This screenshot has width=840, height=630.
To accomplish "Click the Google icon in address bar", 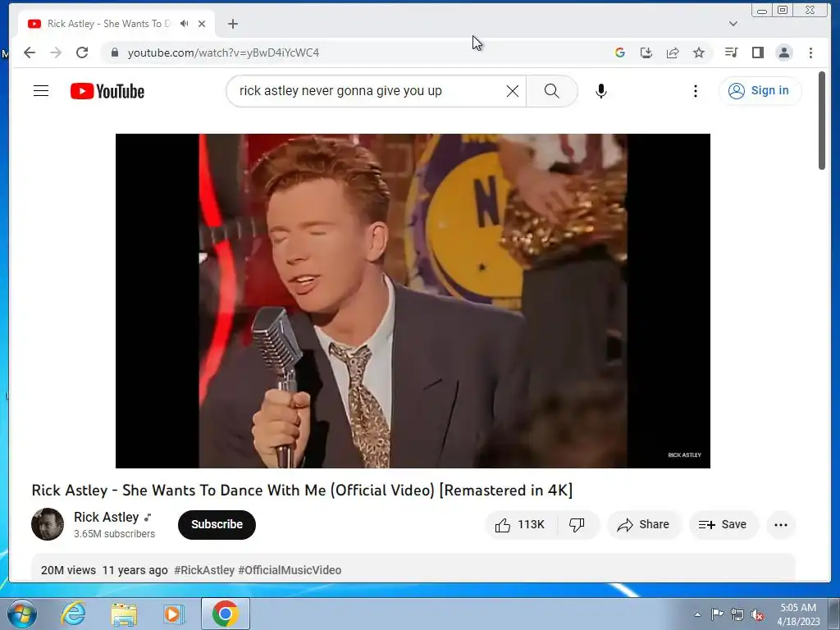I will 620,52.
